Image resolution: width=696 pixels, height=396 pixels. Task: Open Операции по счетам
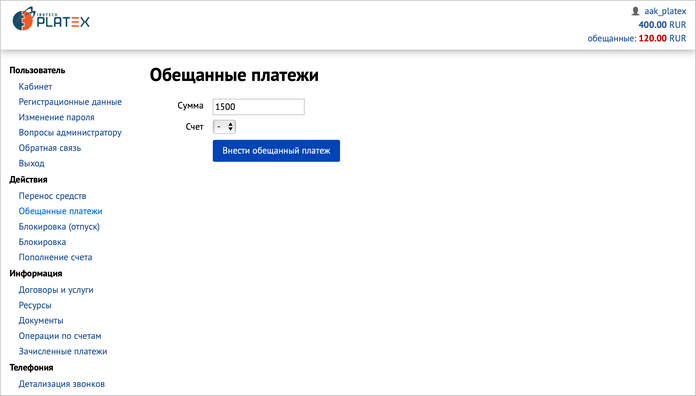[x=60, y=336]
